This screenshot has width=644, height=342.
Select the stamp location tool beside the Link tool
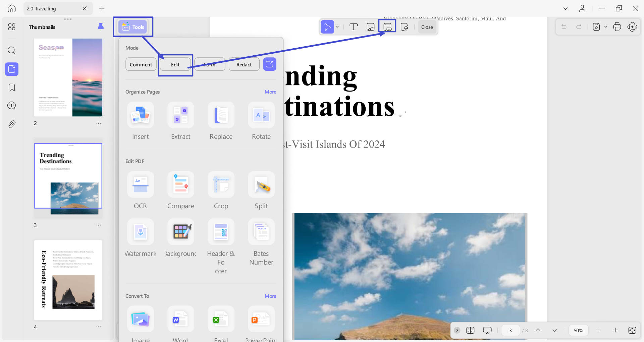[405, 27]
